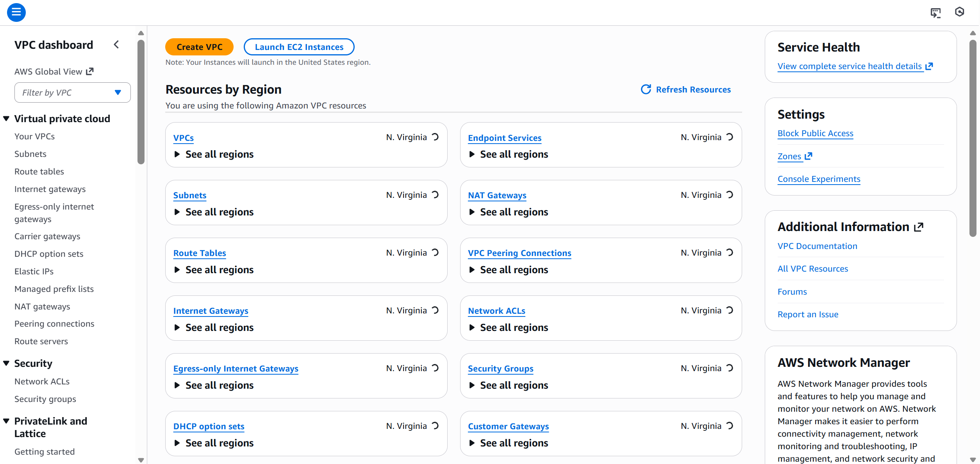The height and width of the screenshot is (464, 980).
Task: Refresh the Internet Gateways card count
Action: (x=435, y=310)
